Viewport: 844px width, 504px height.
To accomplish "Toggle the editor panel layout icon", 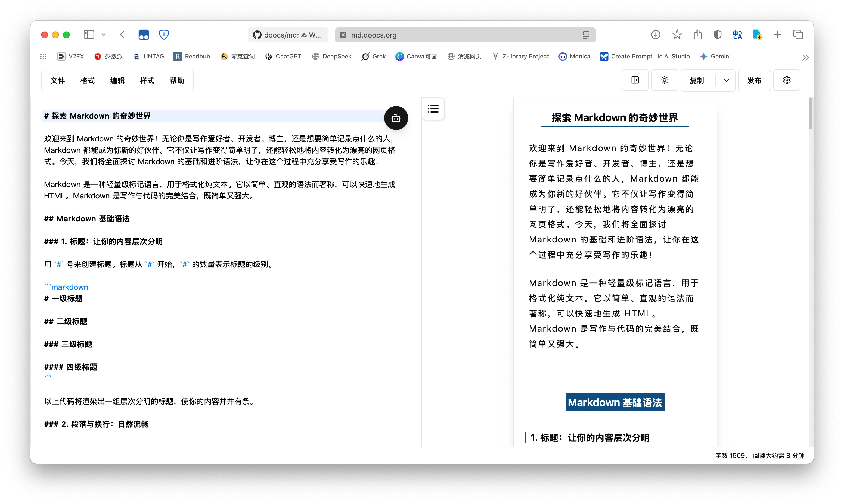I will 635,80.
